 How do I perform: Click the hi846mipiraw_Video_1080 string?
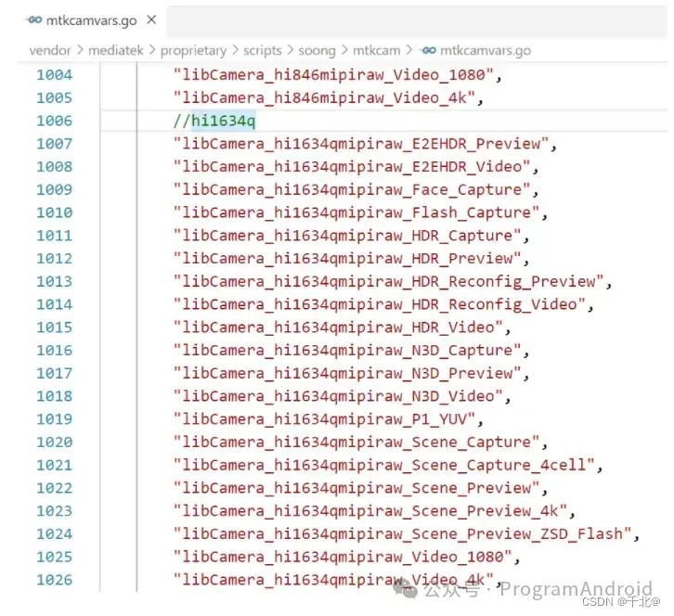tap(333, 75)
